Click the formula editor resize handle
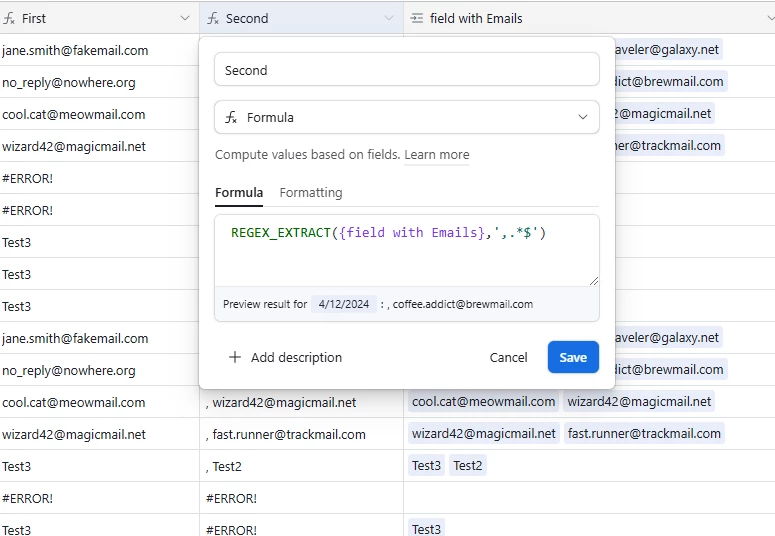Screen dimensions: 775x536 tap(594, 281)
